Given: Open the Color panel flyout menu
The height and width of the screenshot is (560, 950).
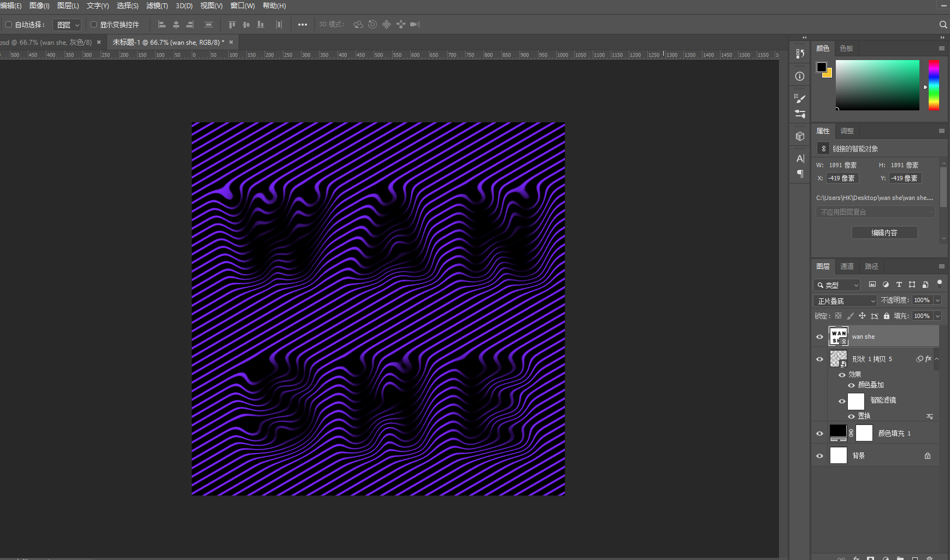Looking at the screenshot, I should pos(942,48).
